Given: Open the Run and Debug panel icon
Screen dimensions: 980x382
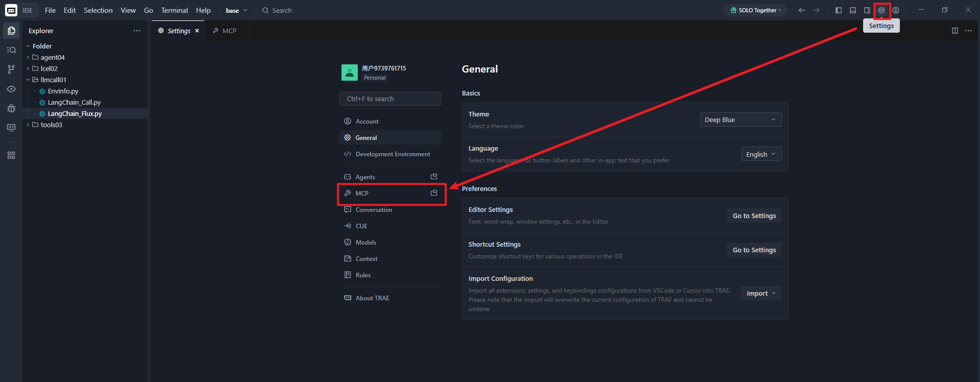Looking at the screenshot, I should 11,108.
